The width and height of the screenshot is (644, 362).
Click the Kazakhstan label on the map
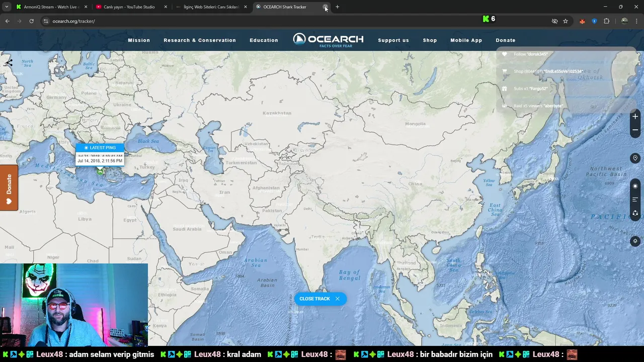tap(277, 113)
